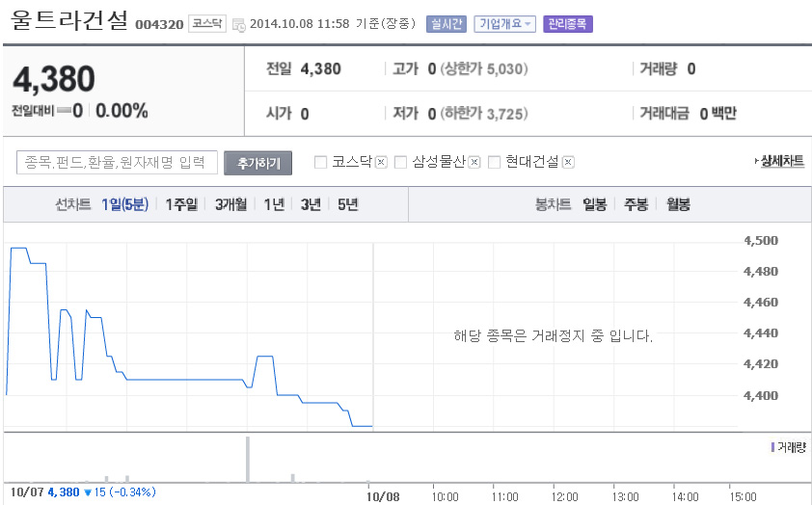Screen dimensions: 812x505
Task: Click the 하한가 3,725 text
Action: (x=484, y=114)
